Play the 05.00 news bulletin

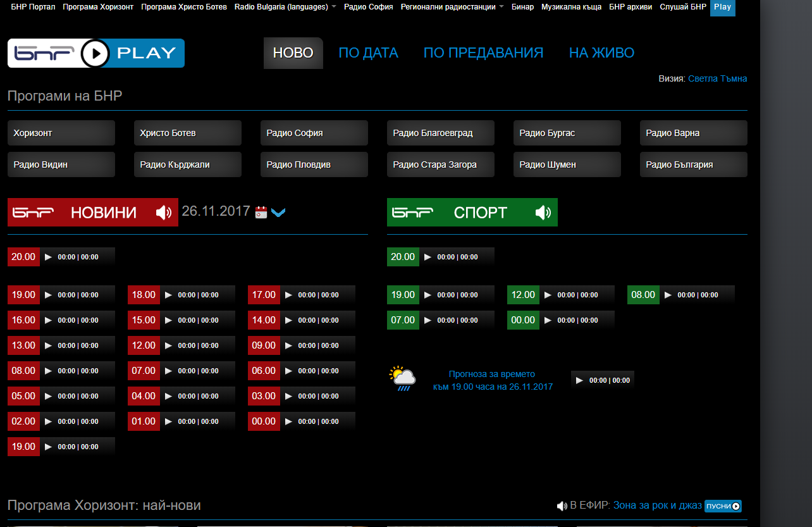coord(48,396)
